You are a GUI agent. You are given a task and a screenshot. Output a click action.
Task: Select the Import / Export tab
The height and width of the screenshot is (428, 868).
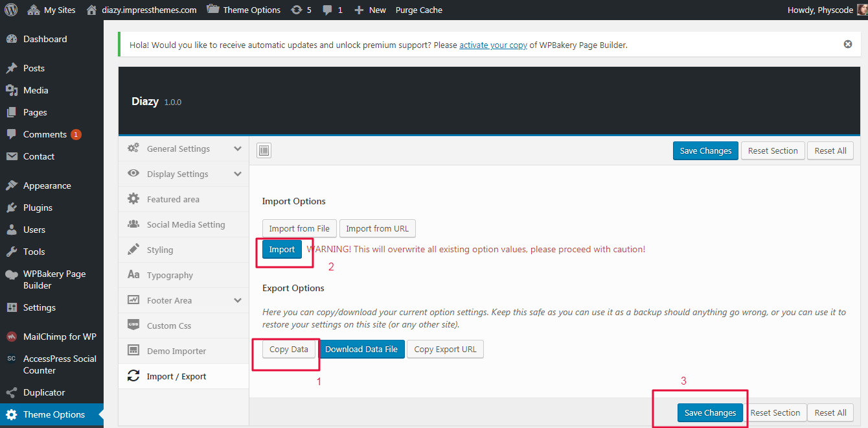(184, 376)
